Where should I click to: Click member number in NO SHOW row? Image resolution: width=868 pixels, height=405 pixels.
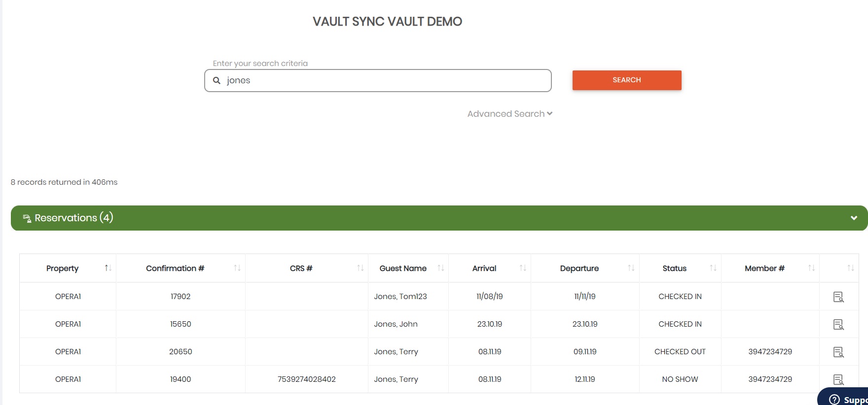(770, 379)
